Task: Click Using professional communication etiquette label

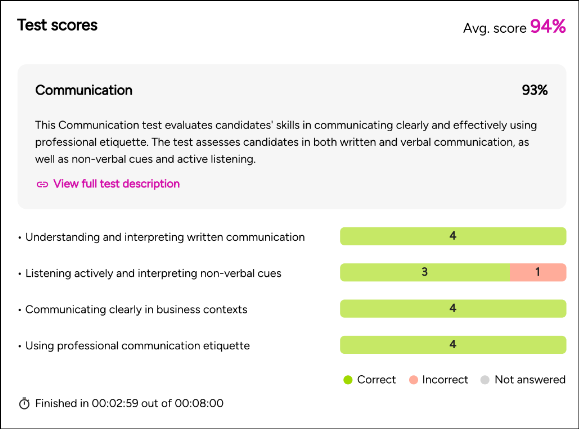Action: [x=137, y=346]
